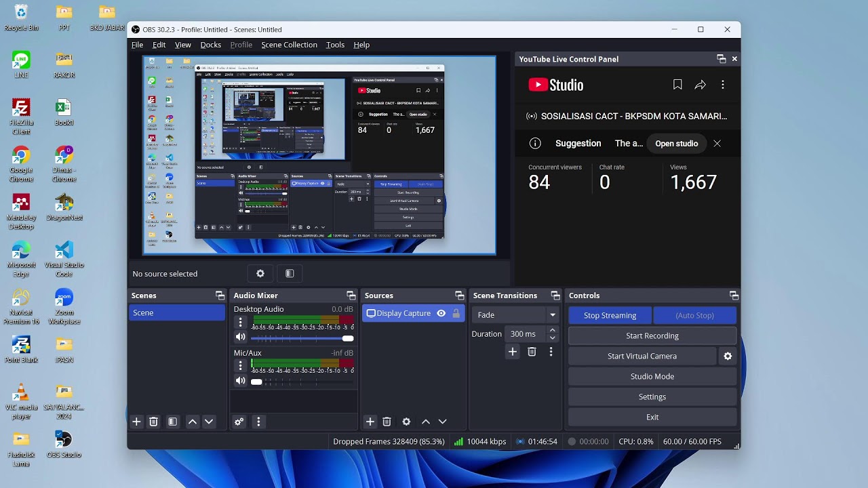Open YouTube Studio more options menu
868x488 pixels.
coord(723,85)
